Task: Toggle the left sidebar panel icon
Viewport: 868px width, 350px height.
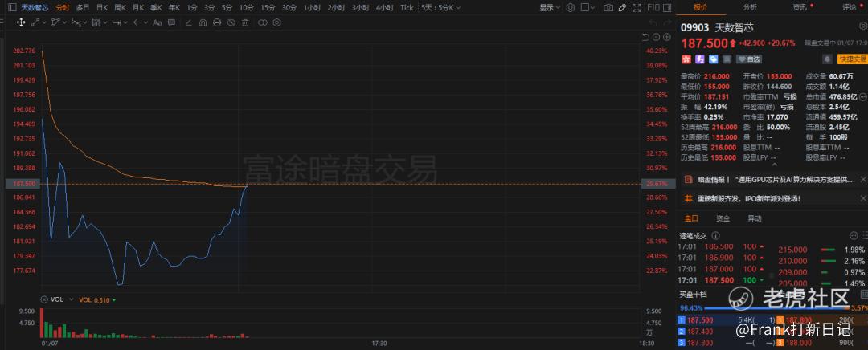Action: (x=11, y=8)
